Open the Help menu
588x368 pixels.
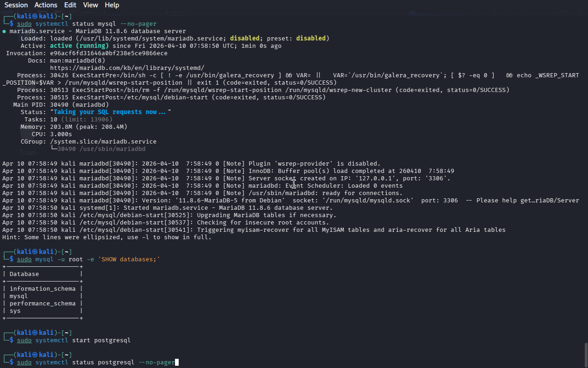pos(112,5)
